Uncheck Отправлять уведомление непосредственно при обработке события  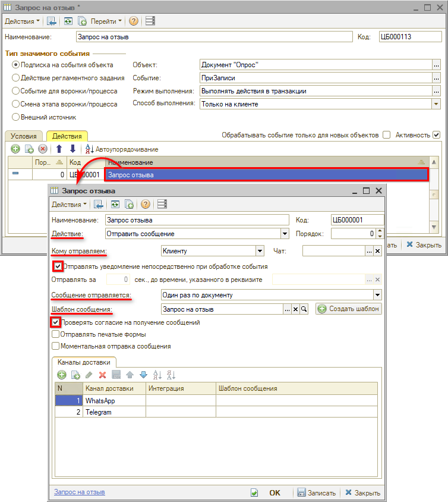pyautogui.click(x=58, y=266)
